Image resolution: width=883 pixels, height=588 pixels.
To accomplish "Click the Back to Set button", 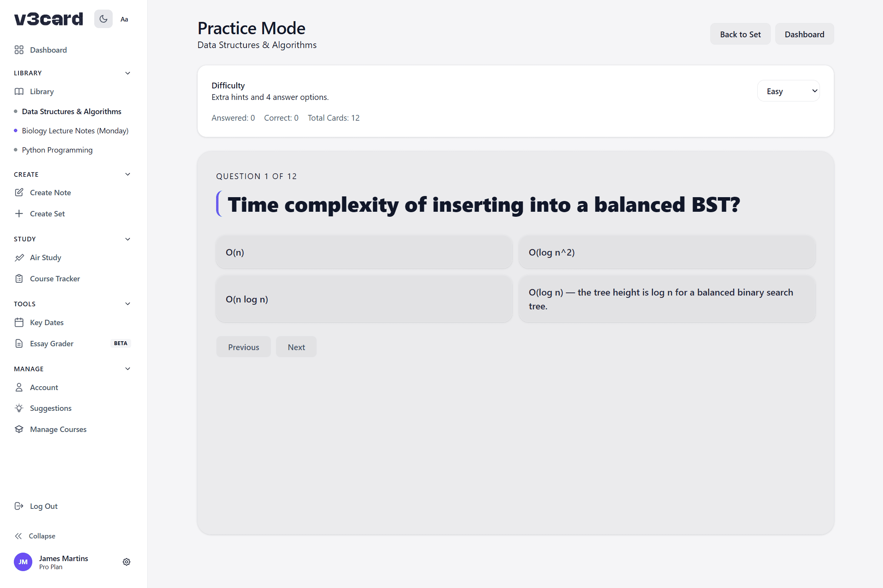I will 740,34.
